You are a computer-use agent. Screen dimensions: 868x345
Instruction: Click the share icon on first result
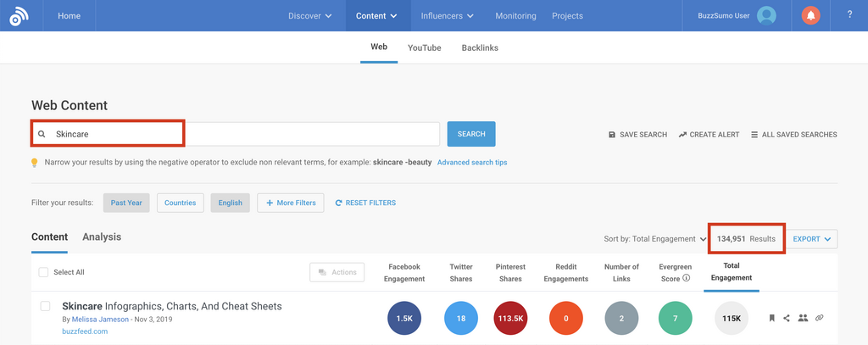787,318
